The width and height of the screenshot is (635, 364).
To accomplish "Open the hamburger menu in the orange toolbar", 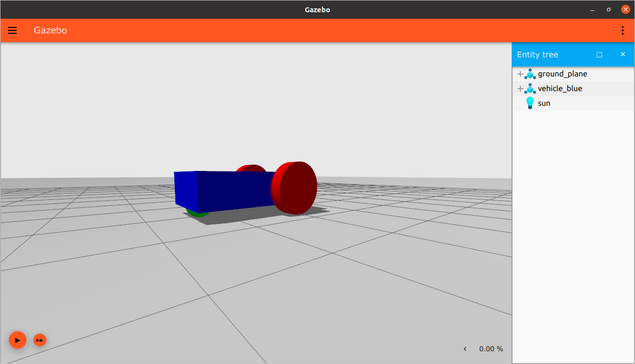I will 12,30.
